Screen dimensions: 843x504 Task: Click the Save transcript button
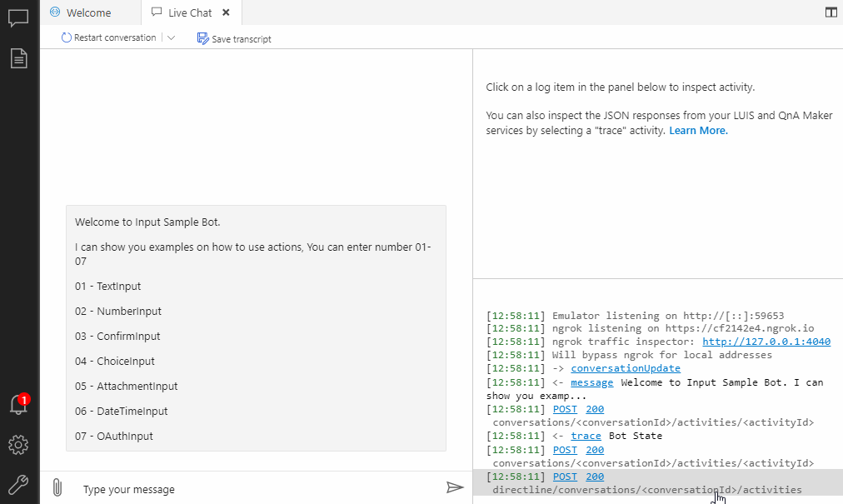tap(234, 38)
